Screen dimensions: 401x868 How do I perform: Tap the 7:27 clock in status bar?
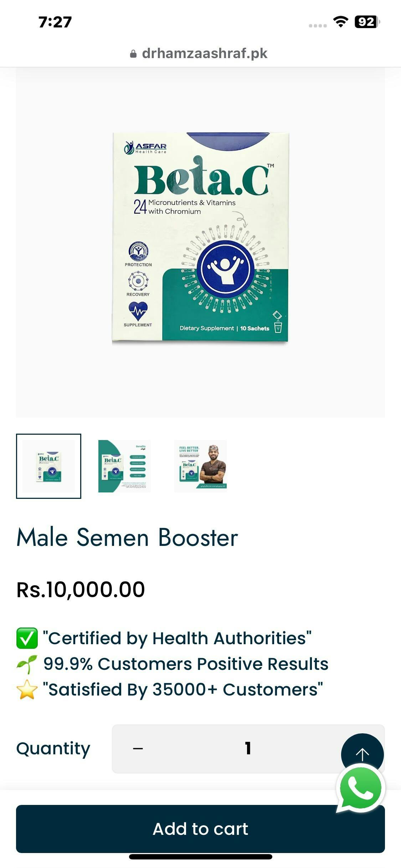point(55,22)
